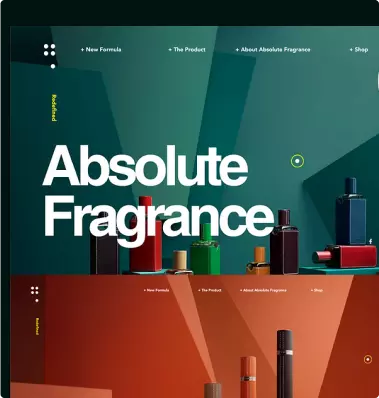The image size is (379, 398).
Task: Visit Shop from the orange header
Action: click(317, 290)
